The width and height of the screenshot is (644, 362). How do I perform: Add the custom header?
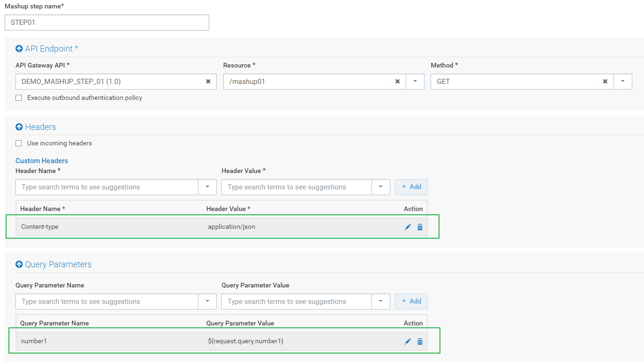pos(411,187)
